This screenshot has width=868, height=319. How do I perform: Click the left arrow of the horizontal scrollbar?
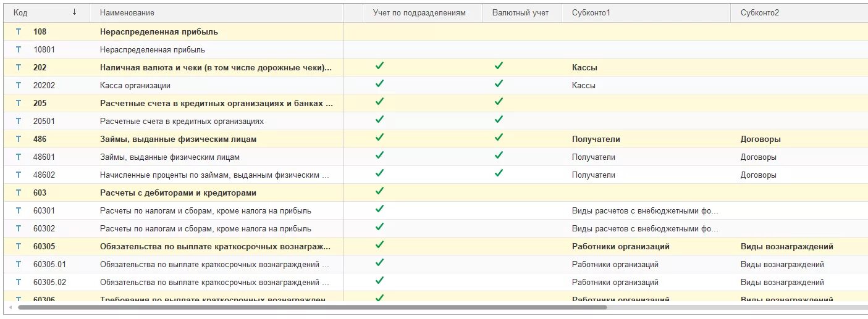click(9, 307)
